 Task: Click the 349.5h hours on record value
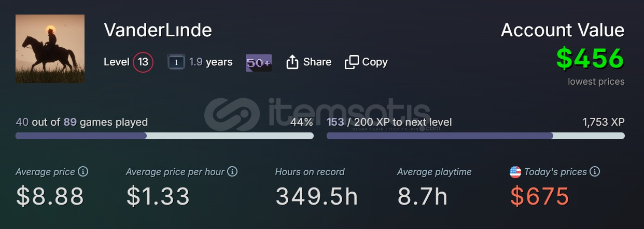316,196
